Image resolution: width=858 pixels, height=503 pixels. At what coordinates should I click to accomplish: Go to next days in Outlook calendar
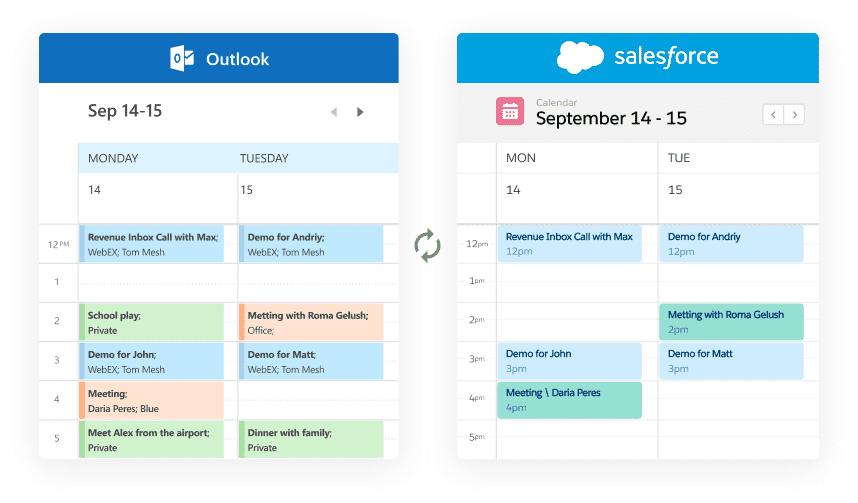point(360,112)
